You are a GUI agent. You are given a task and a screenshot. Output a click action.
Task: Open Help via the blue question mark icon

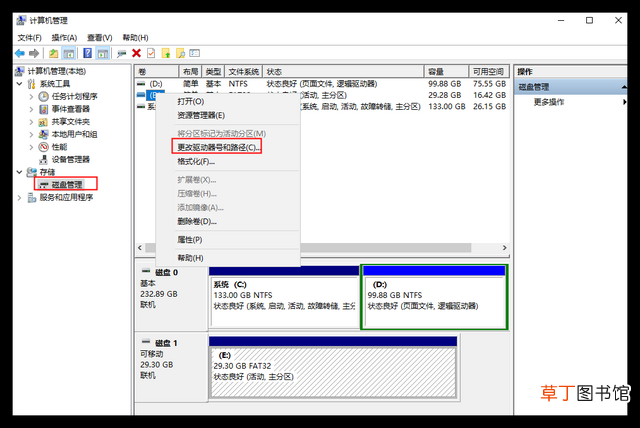pyautogui.click(x=87, y=53)
